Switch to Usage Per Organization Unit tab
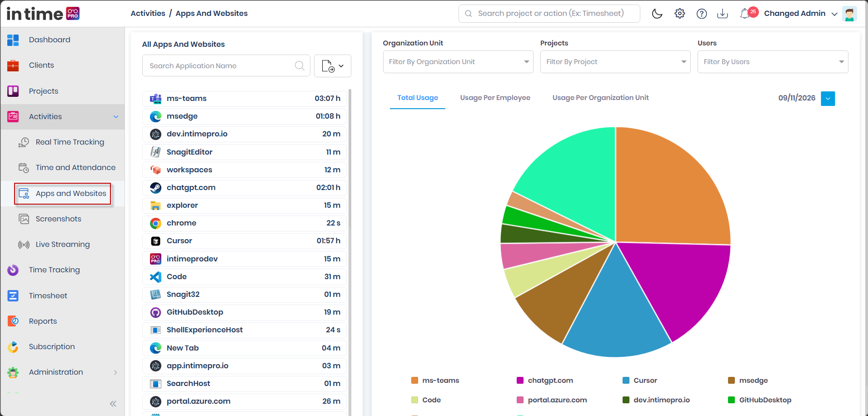The image size is (868, 416). pyautogui.click(x=601, y=98)
